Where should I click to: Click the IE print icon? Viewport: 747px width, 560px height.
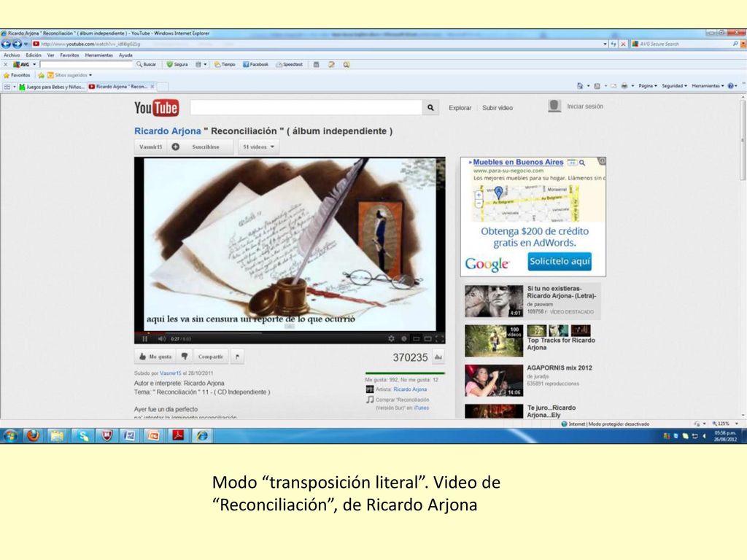[x=624, y=86]
